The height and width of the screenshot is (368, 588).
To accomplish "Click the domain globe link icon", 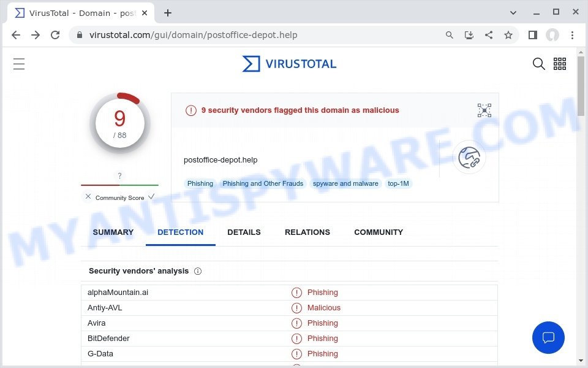I will (469, 158).
